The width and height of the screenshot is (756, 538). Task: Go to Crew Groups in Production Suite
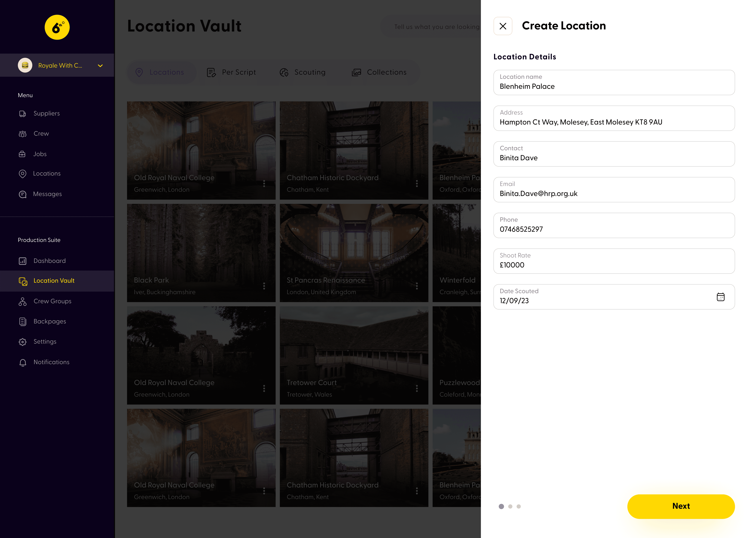pyautogui.click(x=52, y=301)
